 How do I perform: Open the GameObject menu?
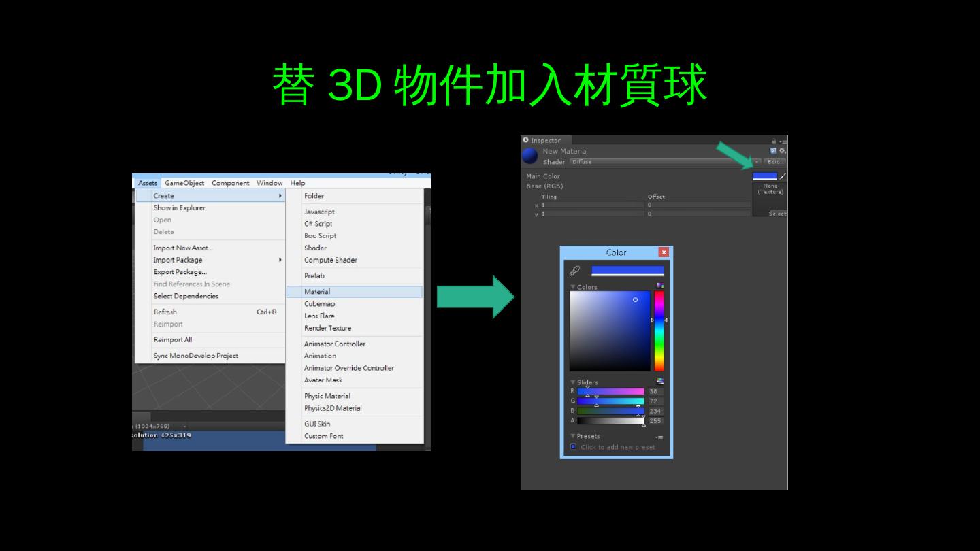184,183
